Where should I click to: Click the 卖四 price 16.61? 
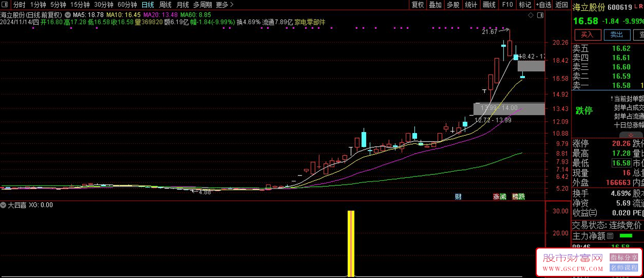click(x=621, y=57)
